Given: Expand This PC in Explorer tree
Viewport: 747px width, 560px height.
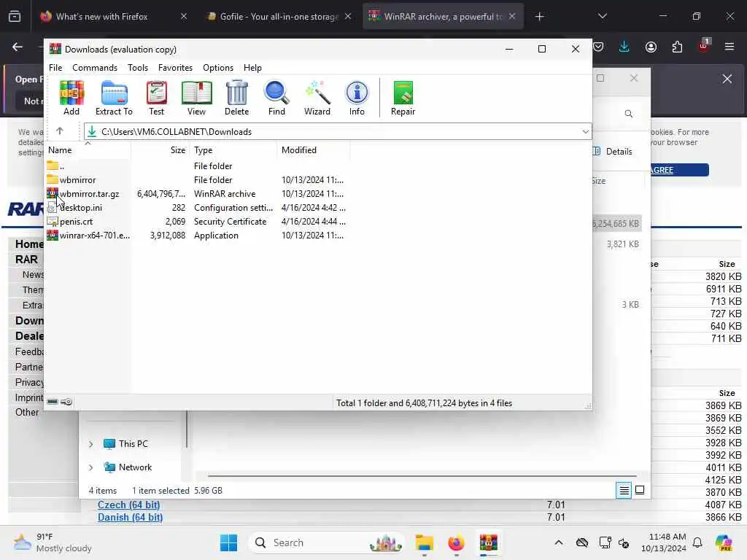Looking at the screenshot, I should (x=90, y=444).
